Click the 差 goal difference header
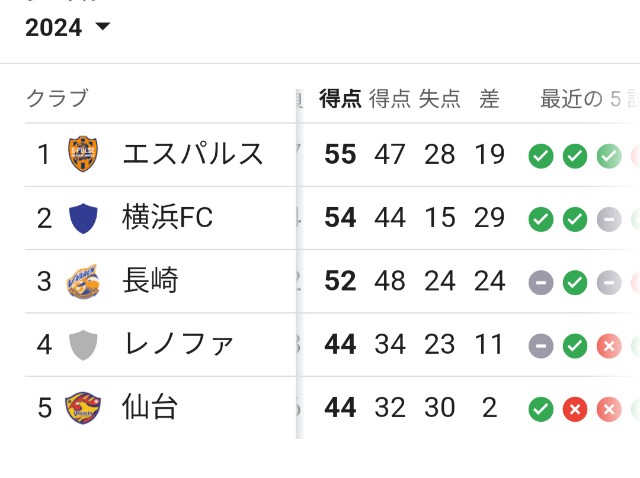 click(489, 99)
